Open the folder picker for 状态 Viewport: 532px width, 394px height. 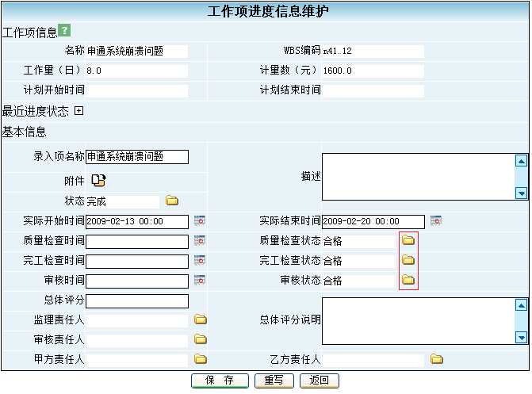(172, 201)
